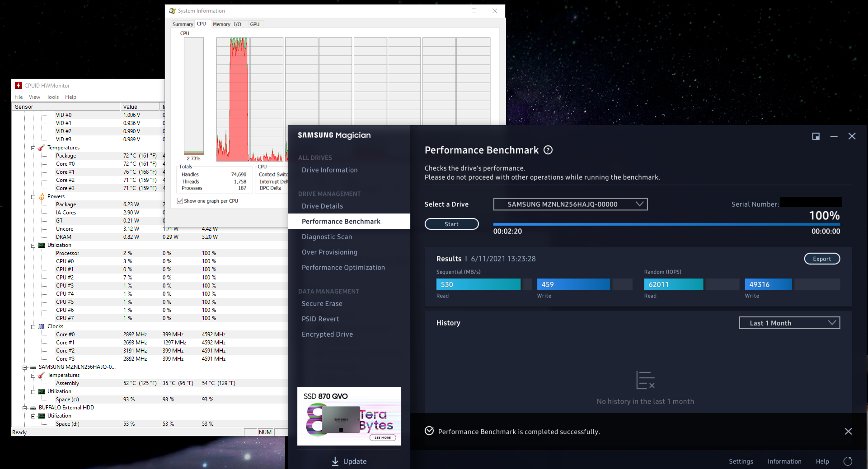Click the Temperatures thermometer icon under CPU
868x469 pixels.
42,148
